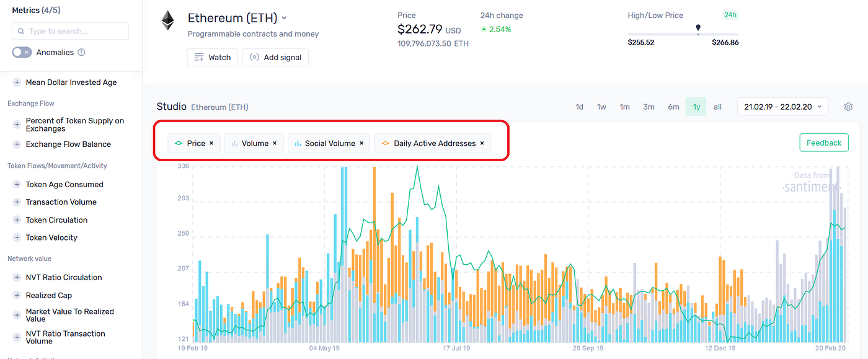This screenshot has height=359, width=868.
Task: Add the Transaction Volume metric
Action: click(17, 202)
